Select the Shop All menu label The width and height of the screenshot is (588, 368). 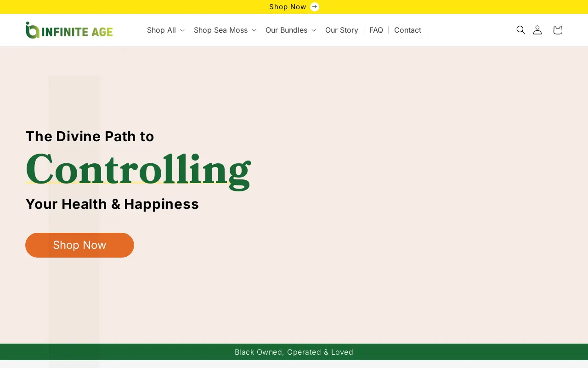[x=161, y=30]
